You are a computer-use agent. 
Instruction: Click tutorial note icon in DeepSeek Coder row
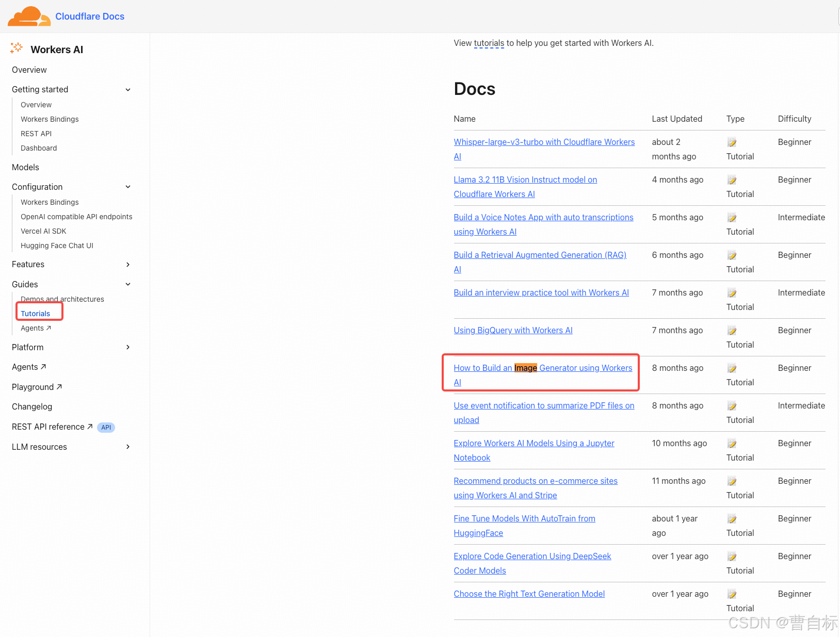tap(732, 557)
